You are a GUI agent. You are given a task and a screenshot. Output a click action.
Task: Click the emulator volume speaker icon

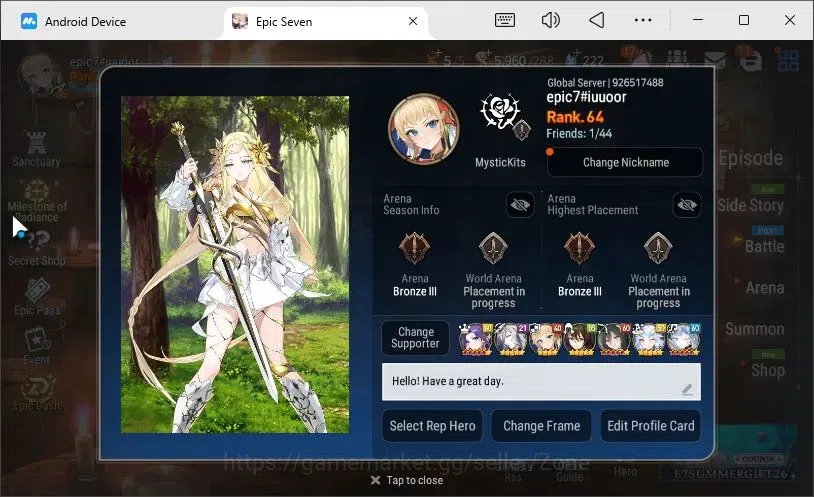pyautogui.click(x=550, y=20)
